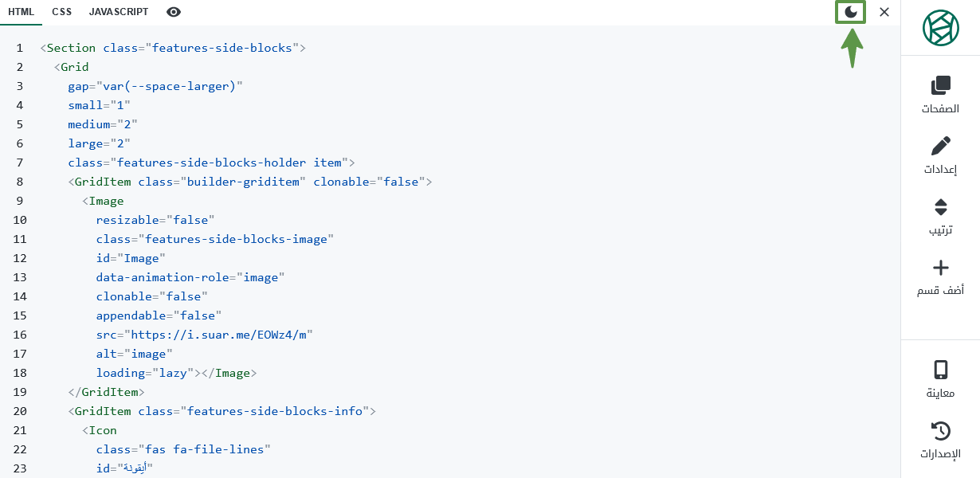
Task: Click the أضف قسم plus icon
Action: click(941, 268)
